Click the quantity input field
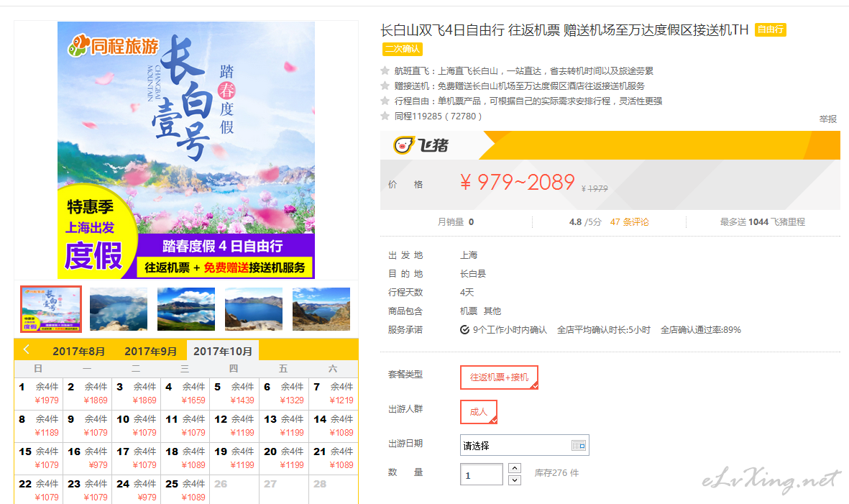849x504 pixels. (x=482, y=475)
